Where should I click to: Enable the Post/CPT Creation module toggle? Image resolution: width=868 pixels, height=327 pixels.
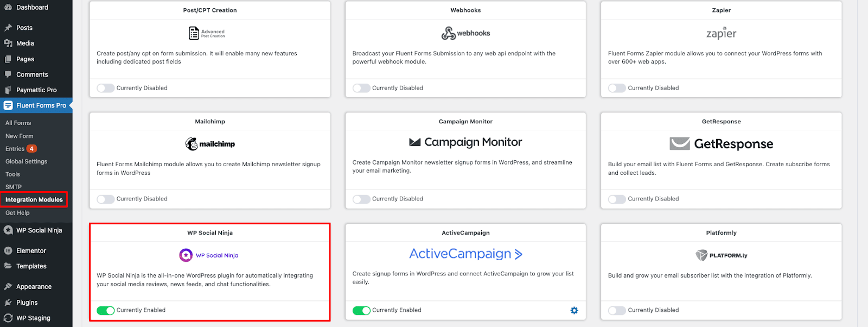point(106,88)
